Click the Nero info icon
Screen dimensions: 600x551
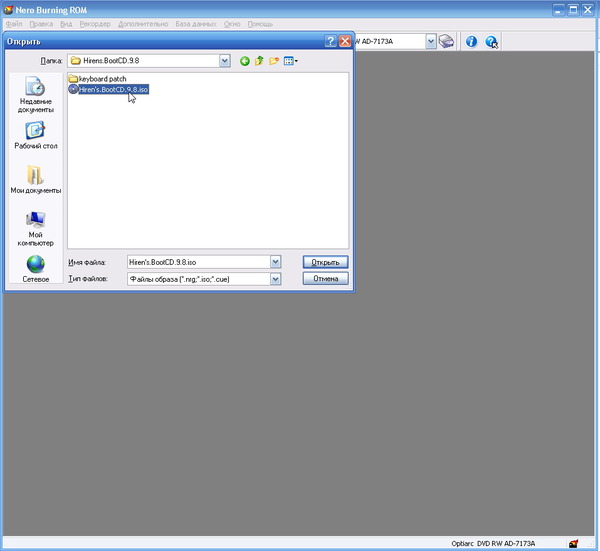pos(471,41)
